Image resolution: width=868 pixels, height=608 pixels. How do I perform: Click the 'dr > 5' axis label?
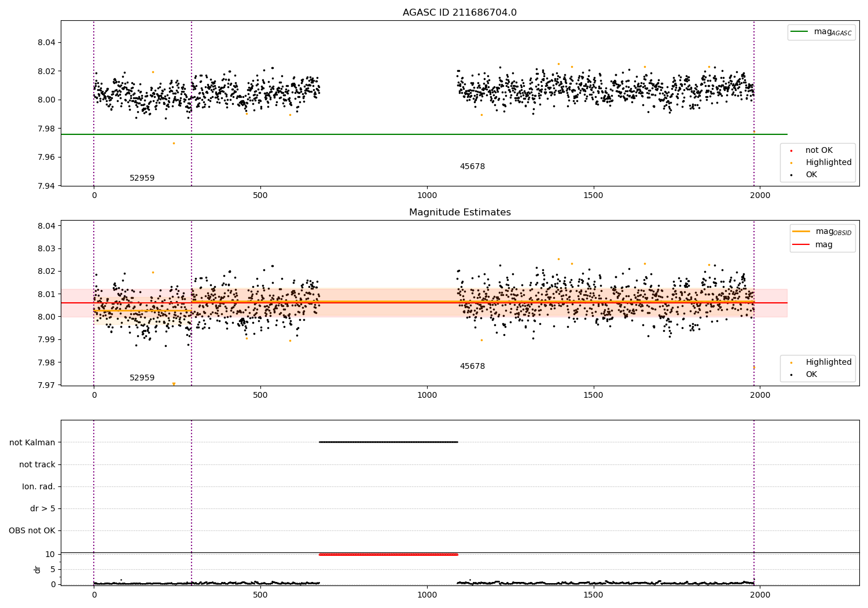pyautogui.click(x=43, y=508)
